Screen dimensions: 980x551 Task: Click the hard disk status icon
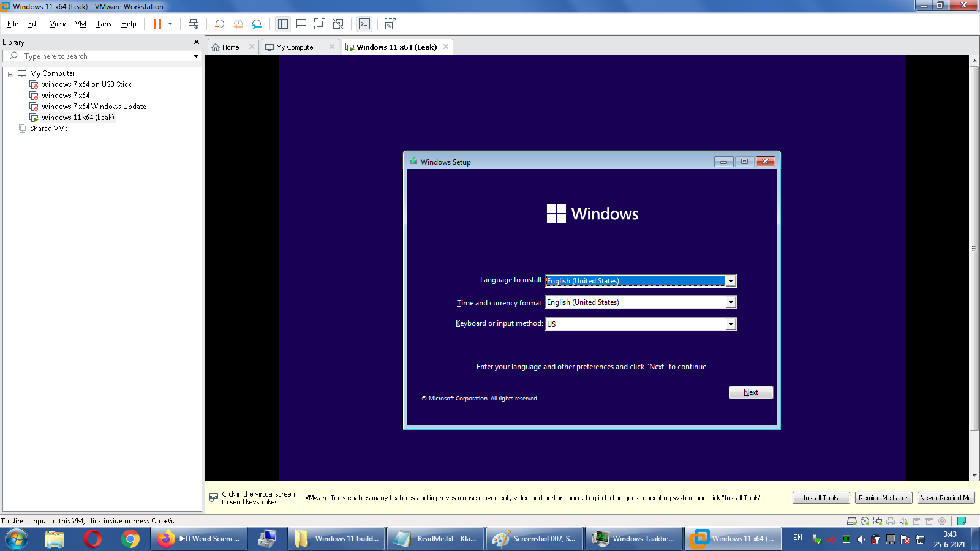point(851,521)
